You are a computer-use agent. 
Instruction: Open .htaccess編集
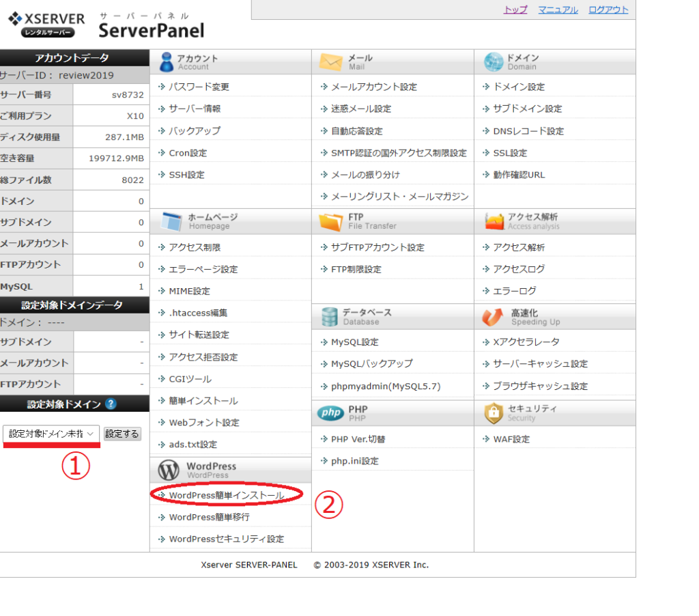point(199,313)
